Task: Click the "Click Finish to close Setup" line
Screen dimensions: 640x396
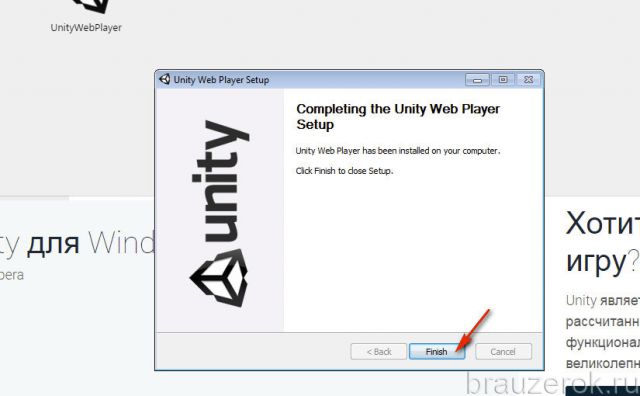Action: pos(344,171)
